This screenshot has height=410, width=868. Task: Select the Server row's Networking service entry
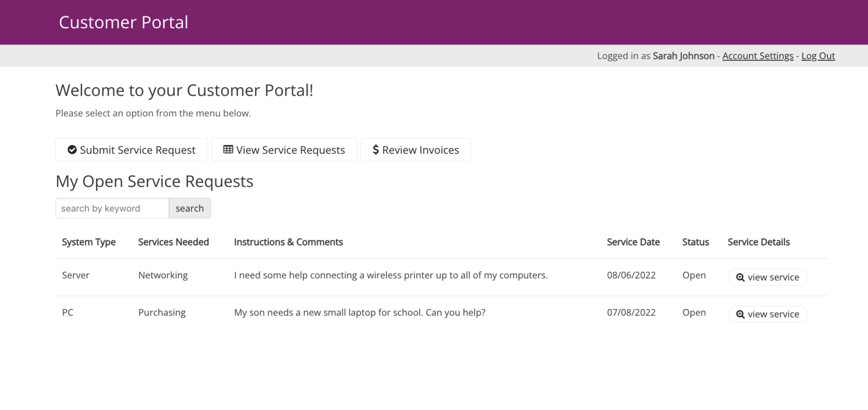tap(163, 275)
